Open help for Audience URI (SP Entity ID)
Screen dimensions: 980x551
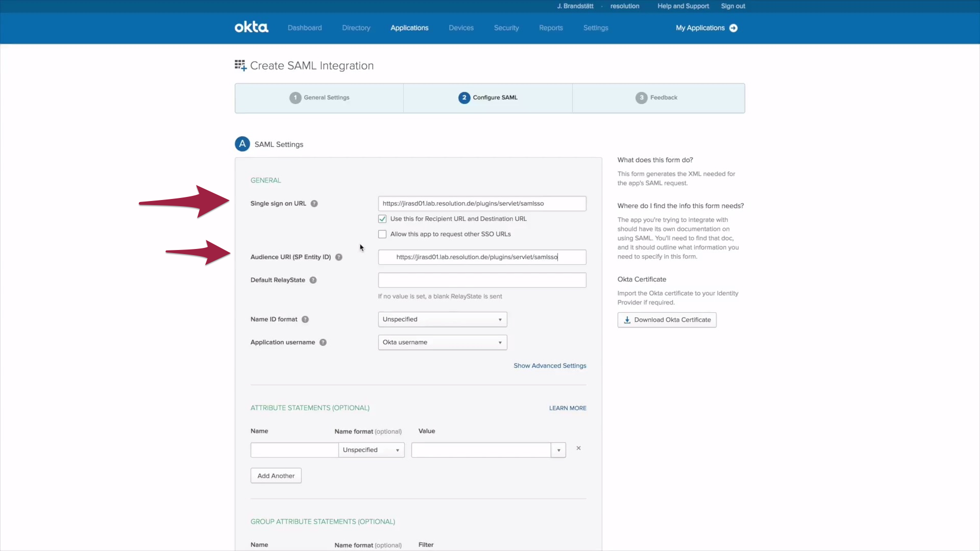pos(339,257)
